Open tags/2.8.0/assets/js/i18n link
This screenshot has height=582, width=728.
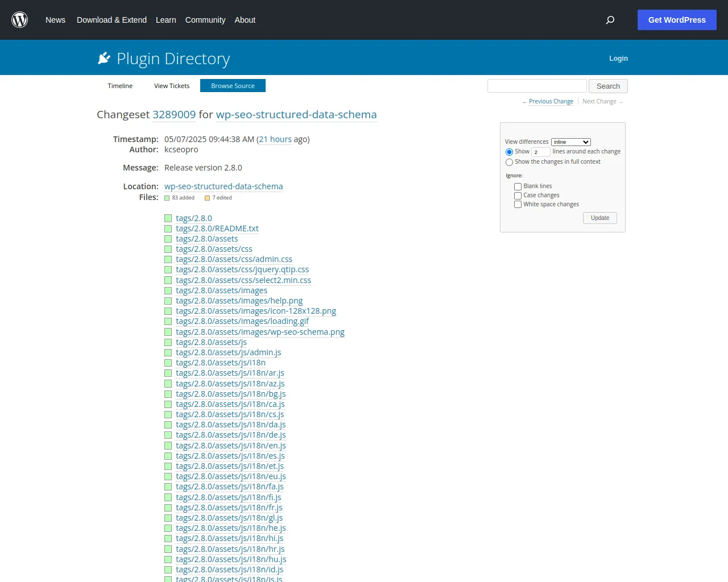click(221, 363)
